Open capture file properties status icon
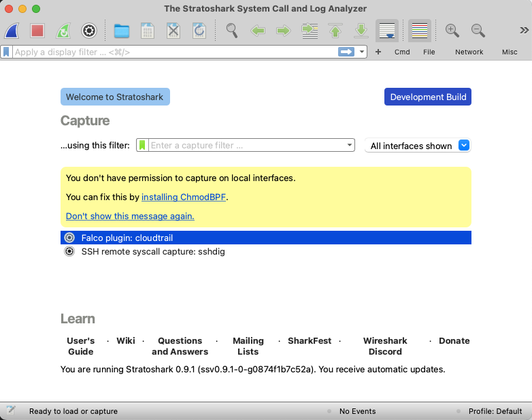Screen dimensions: 532x420 [x=11, y=410]
